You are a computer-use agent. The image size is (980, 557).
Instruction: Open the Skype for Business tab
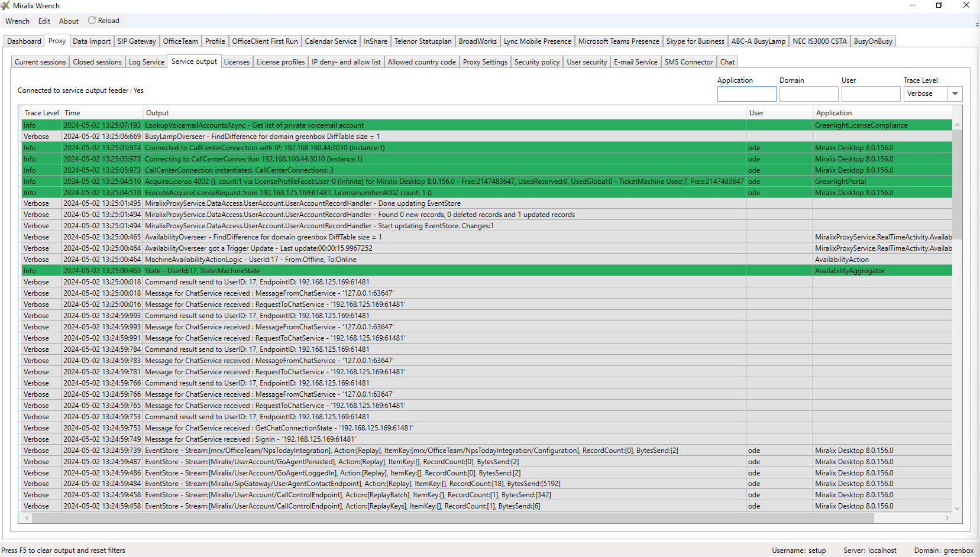[x=695, y=41]
